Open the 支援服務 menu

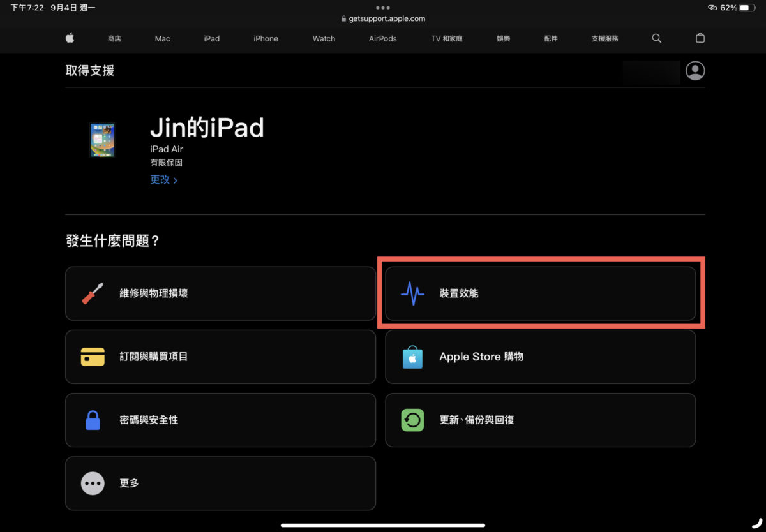tap(605, 38)
